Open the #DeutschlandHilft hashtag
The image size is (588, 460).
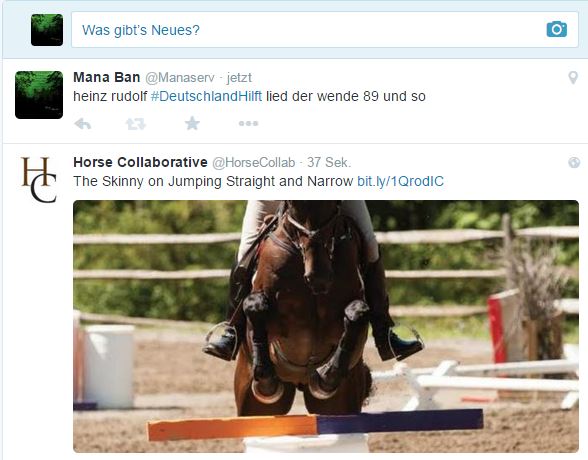(206, 96)
